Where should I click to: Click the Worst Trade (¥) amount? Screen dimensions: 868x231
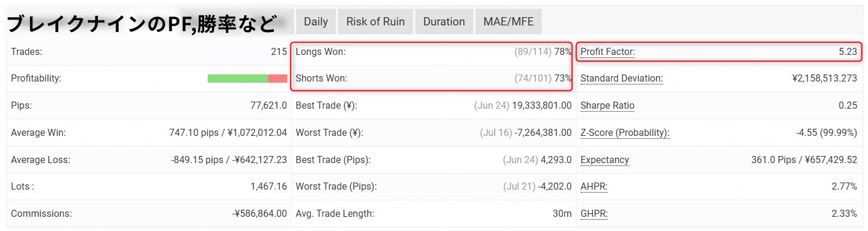pos(543,133)
